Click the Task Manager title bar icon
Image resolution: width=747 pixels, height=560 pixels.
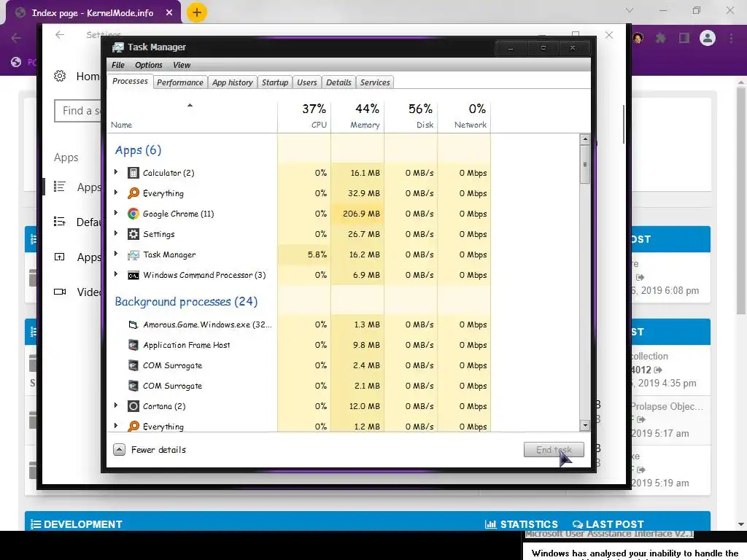coord(117,47)
